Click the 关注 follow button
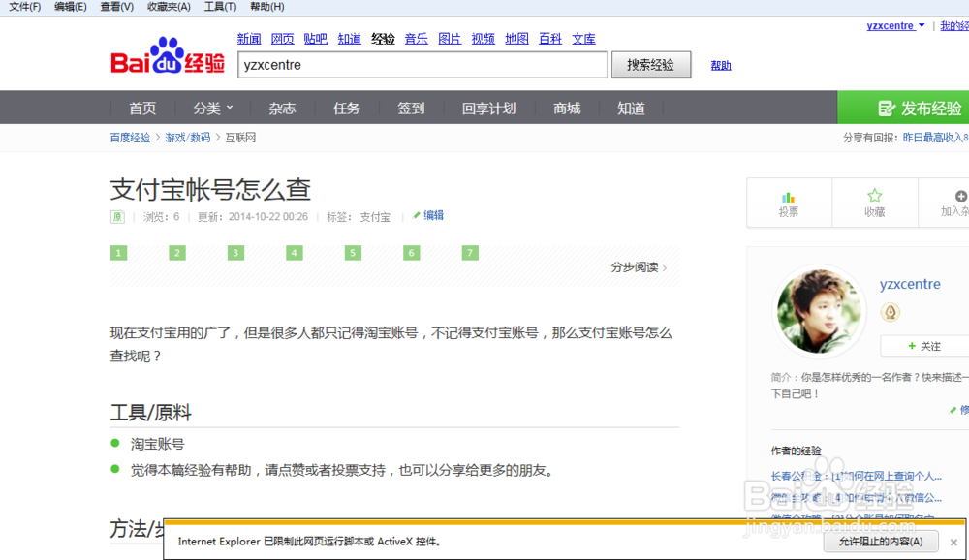The height and width of the screenshot is (560, 969). point(927,346)
